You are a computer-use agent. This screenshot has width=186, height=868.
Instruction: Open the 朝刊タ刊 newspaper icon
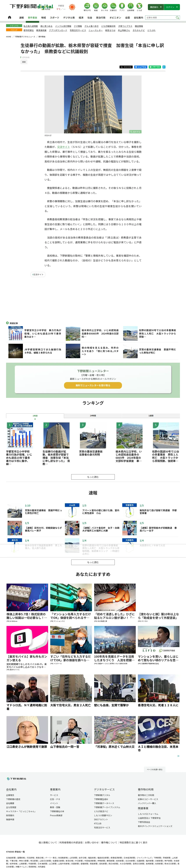pos(87,7)
